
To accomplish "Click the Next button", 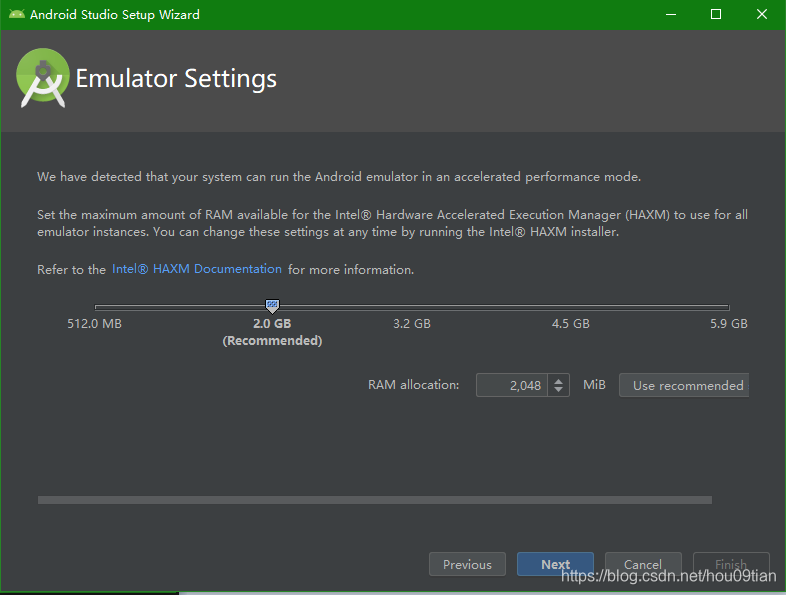I will 555,564.
